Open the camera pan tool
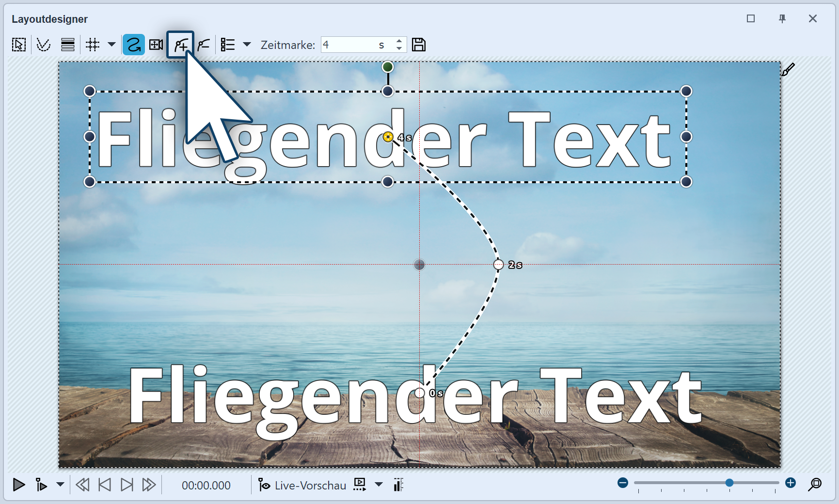839x504 pixels. point(156,44)
